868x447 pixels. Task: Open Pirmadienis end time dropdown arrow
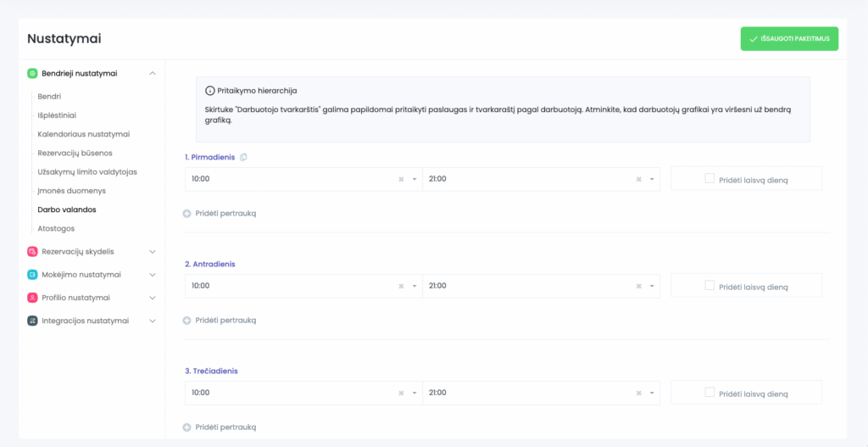click(652, 179)
